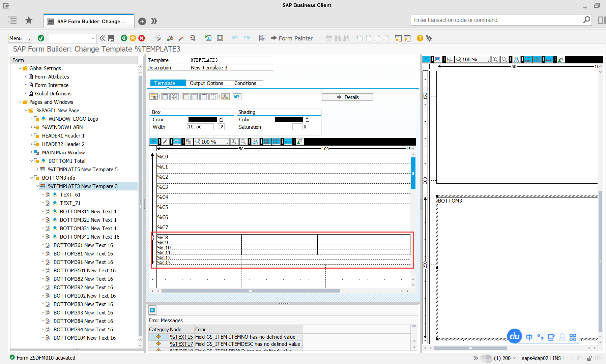Collapse the BOTTOM3 info node
Image resolution: width=606 pixels, height=364 pixels.
click(x=31, y=178)
